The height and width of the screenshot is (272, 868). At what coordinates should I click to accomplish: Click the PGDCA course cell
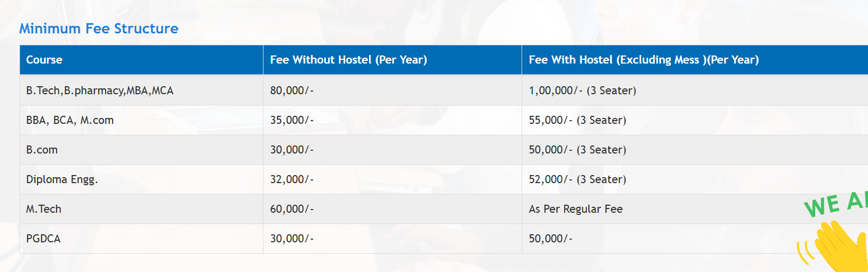coord(43,239)
